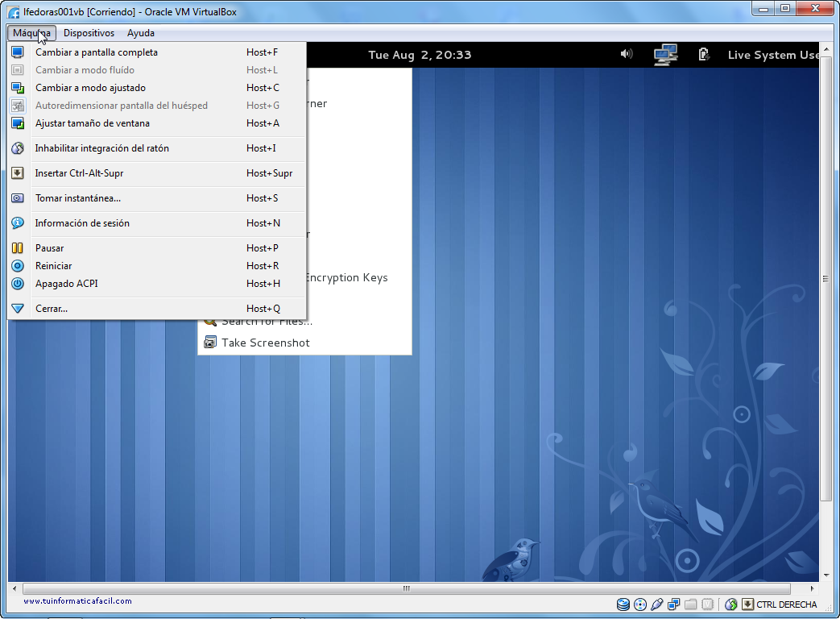840x619 pixels.
Task: Click 'Encryption Keys' entry in Fedora menu
Action: (346, 277)
